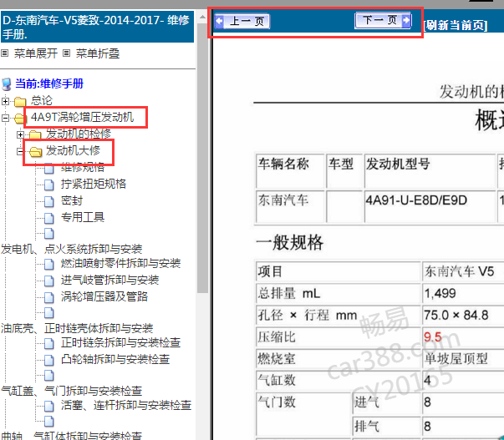
Task: Click document icon above 气缸盖、气门拆卸与安装检查
Action: pyautogui.click(x=48, y=376)
